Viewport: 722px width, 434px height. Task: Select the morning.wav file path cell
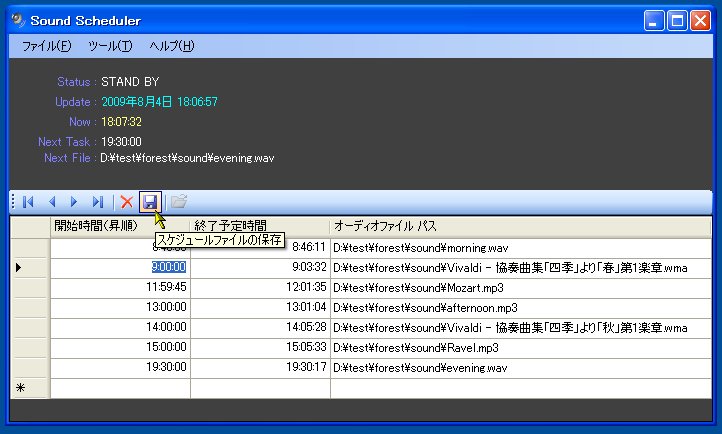(521, 248)
